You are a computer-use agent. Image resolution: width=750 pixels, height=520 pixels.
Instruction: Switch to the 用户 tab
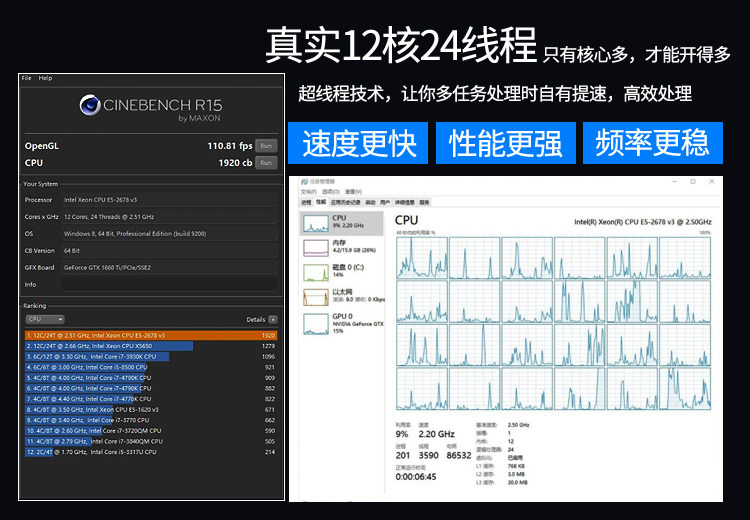click(x=385, y=202)
